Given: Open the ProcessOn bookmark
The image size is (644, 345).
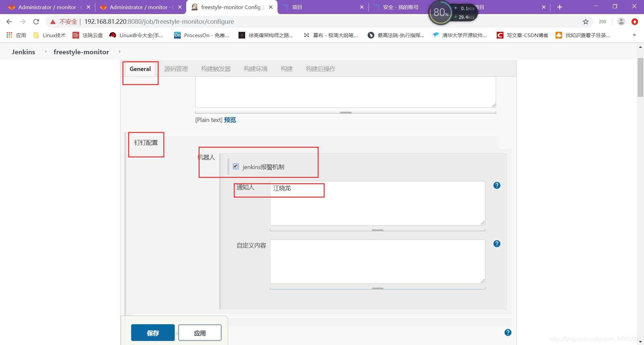Looking at the screenshot, I should click(202, 35).
